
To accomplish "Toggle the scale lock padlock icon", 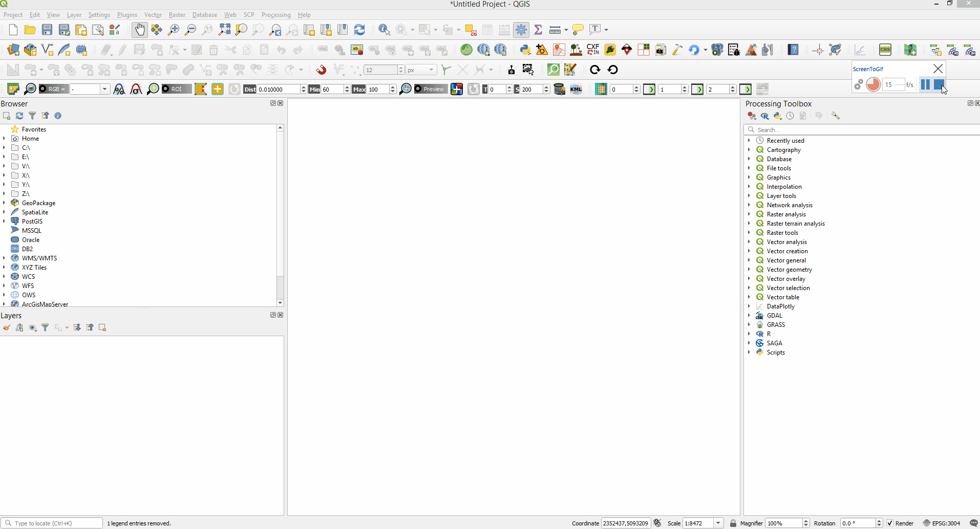I will (x=733, y=523).
